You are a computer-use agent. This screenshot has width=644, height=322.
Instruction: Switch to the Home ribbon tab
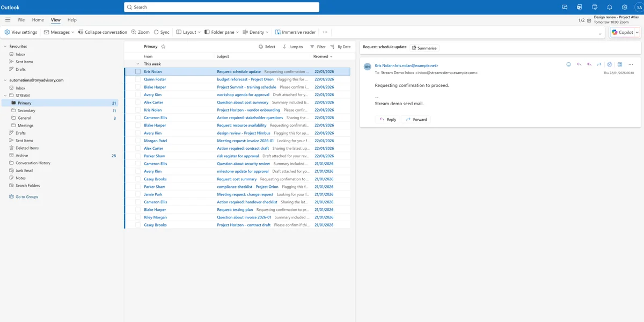point(38,19)
